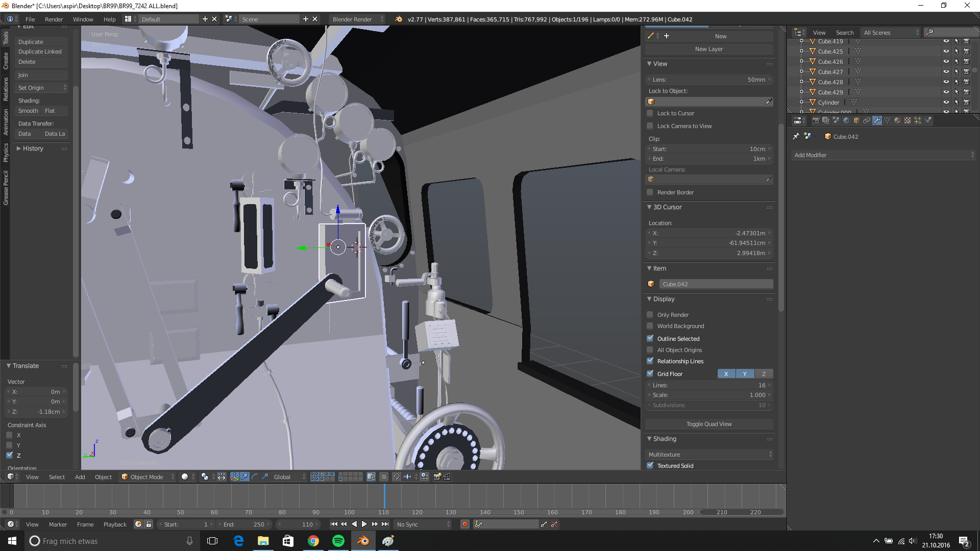Viewport: 980px width, 551px height.
Task: Open the 3D view Object menu
Action: click(103, 477)
